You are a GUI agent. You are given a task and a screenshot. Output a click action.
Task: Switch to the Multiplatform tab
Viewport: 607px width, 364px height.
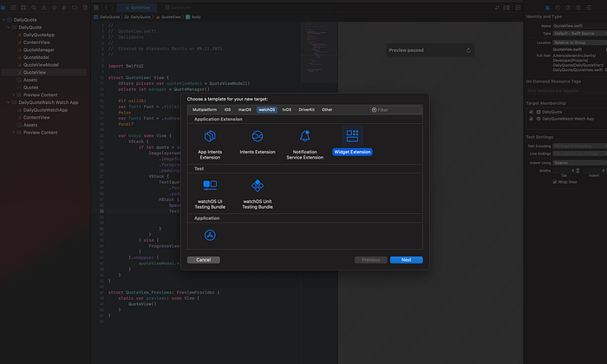205,110
